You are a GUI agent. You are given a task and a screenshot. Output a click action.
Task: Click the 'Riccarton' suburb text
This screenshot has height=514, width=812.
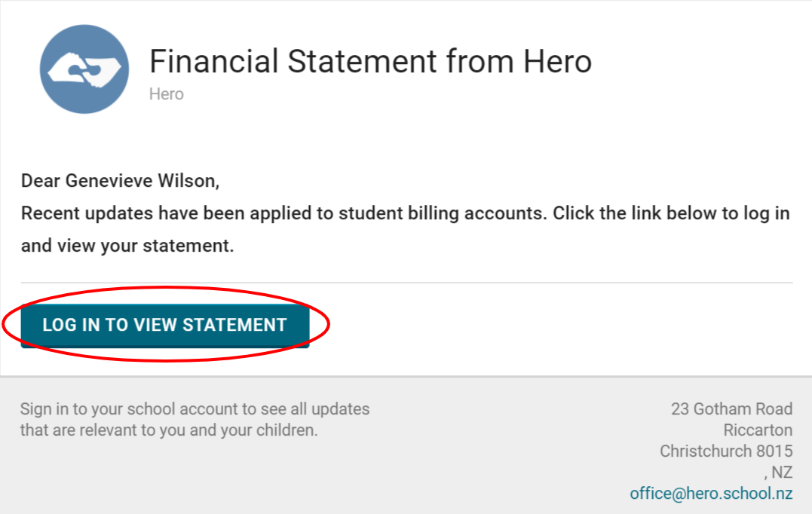pos(758,430)
